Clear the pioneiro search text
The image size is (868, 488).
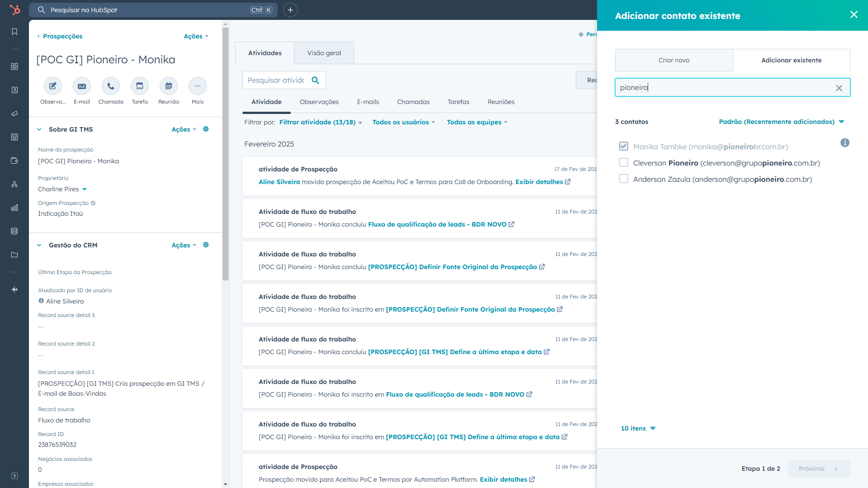[839, 88]
